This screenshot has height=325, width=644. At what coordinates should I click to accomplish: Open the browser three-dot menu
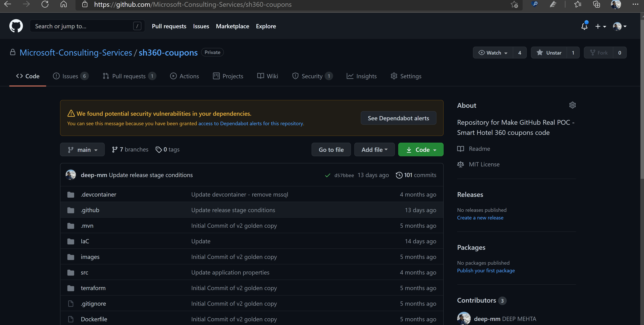635,4
